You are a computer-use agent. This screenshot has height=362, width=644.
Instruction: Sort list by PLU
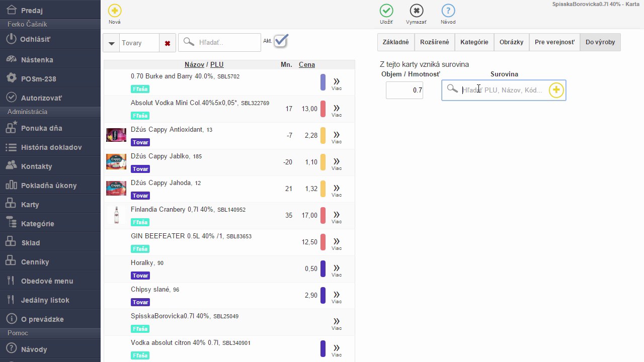217,64
